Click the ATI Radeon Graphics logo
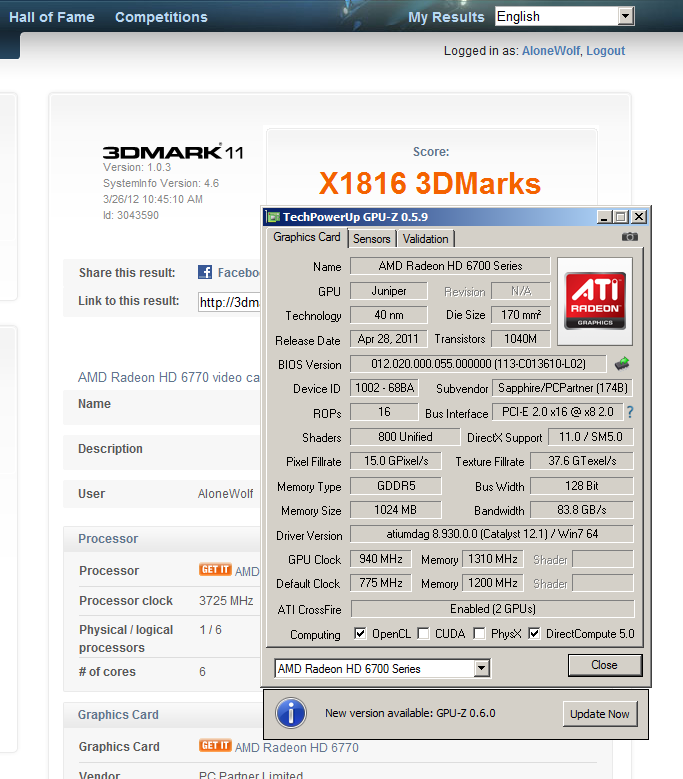 point(595,301)
